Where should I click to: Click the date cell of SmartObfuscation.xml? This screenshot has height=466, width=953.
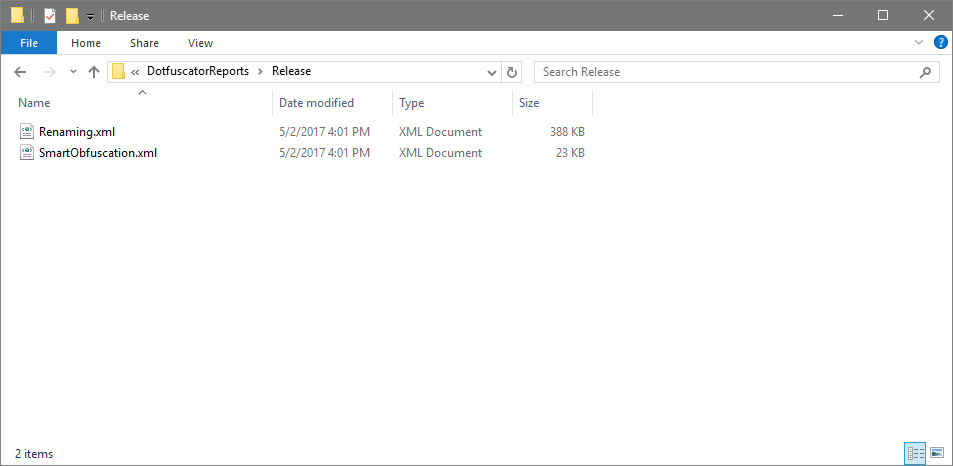point(324,152)
